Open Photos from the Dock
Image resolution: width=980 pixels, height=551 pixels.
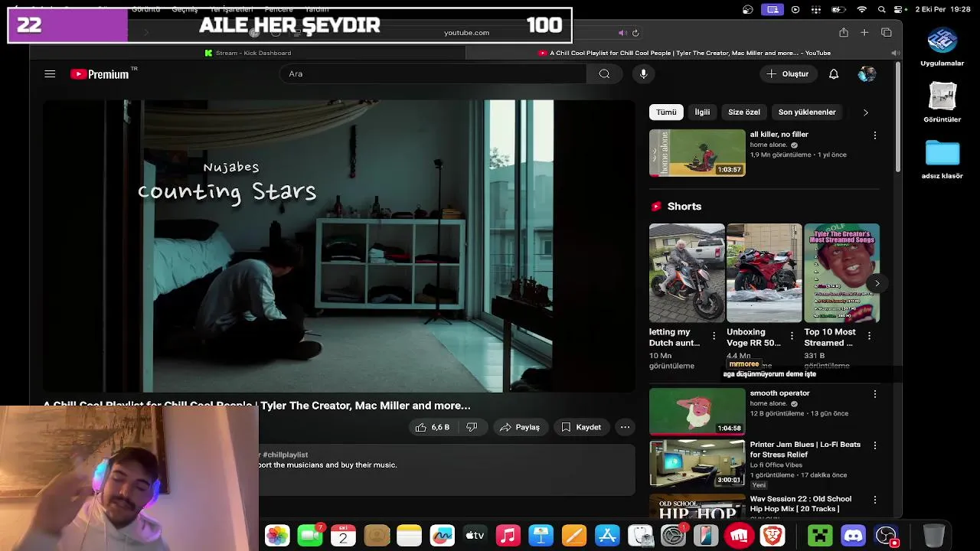click(277, 535)
